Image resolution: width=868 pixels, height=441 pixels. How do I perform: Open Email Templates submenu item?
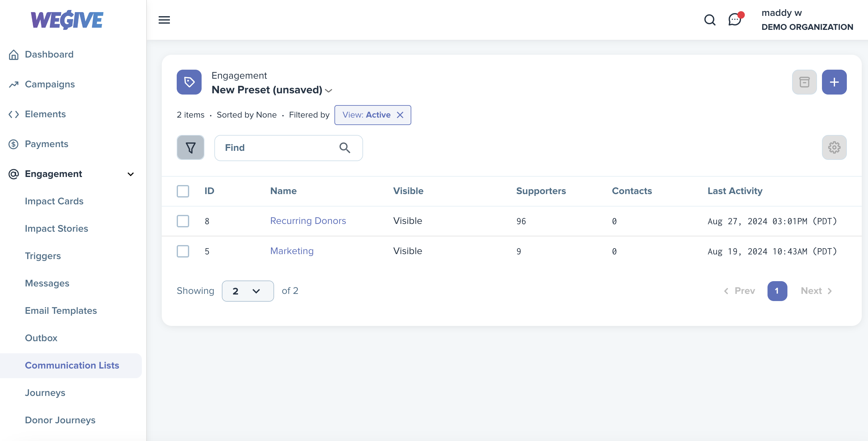tap(61, 311)
